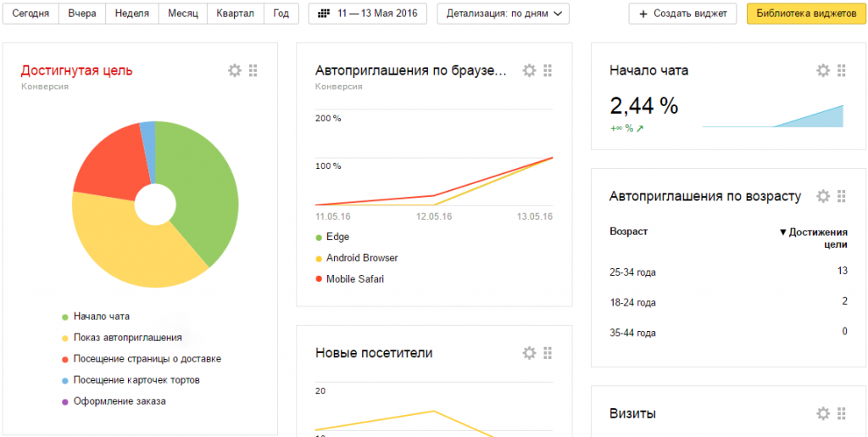This screenshot has width=868, height=437.
Task: Click drag handle of Начало чата widget
Action: pos(841,70)
